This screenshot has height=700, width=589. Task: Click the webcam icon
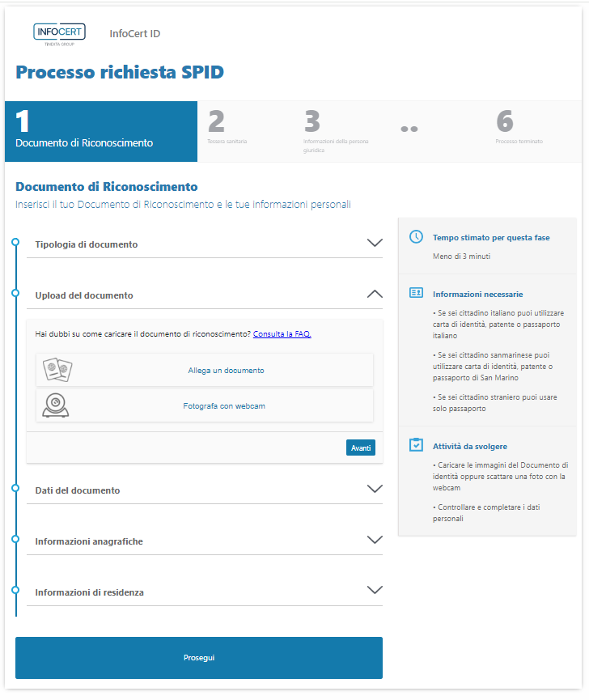click(x=55, y=405)
